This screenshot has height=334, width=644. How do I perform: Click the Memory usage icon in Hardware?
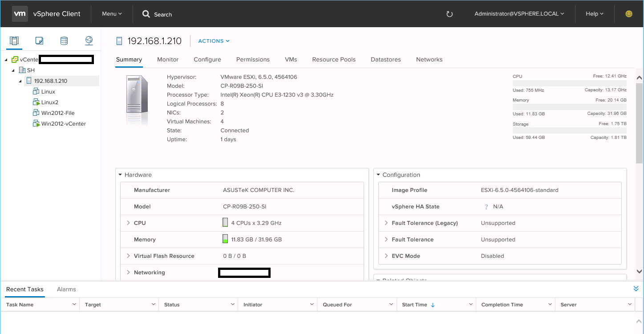pos(225,239)
